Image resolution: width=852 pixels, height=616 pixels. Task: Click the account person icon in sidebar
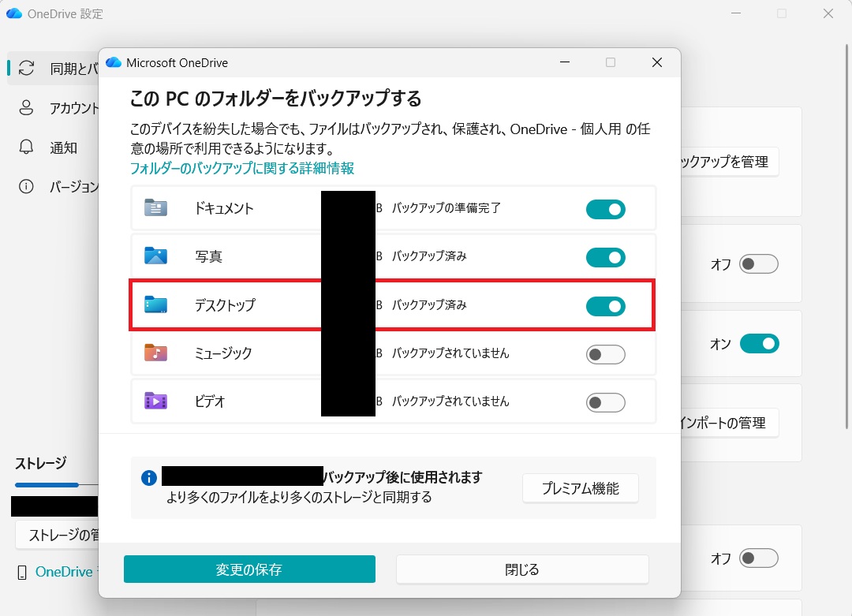tap(27, 107)
